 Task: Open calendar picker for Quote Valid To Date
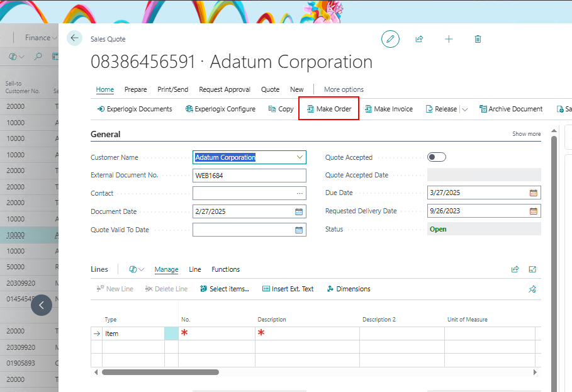click(299, 230)
